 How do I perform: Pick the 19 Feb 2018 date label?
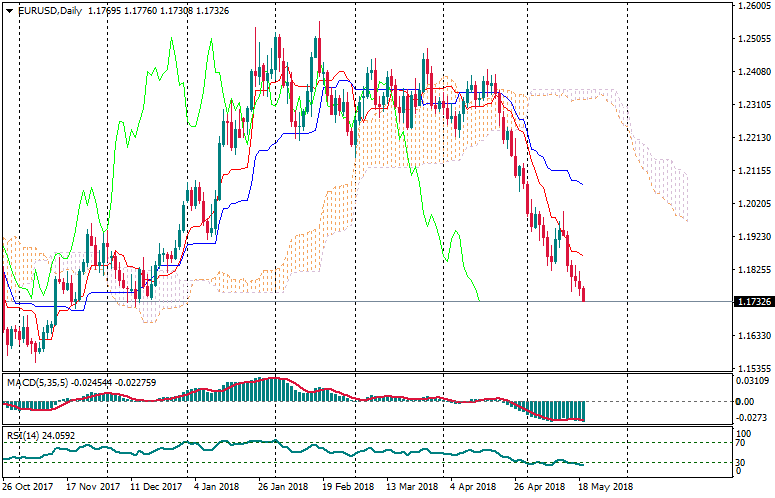(348, 487)
